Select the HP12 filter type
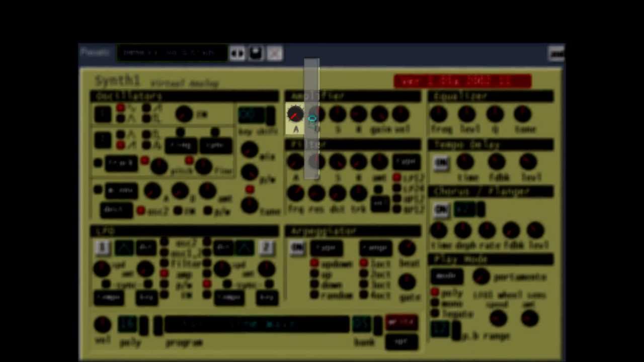Image resolution: width=644 pixels, height=362 pixels. [396, 198]
